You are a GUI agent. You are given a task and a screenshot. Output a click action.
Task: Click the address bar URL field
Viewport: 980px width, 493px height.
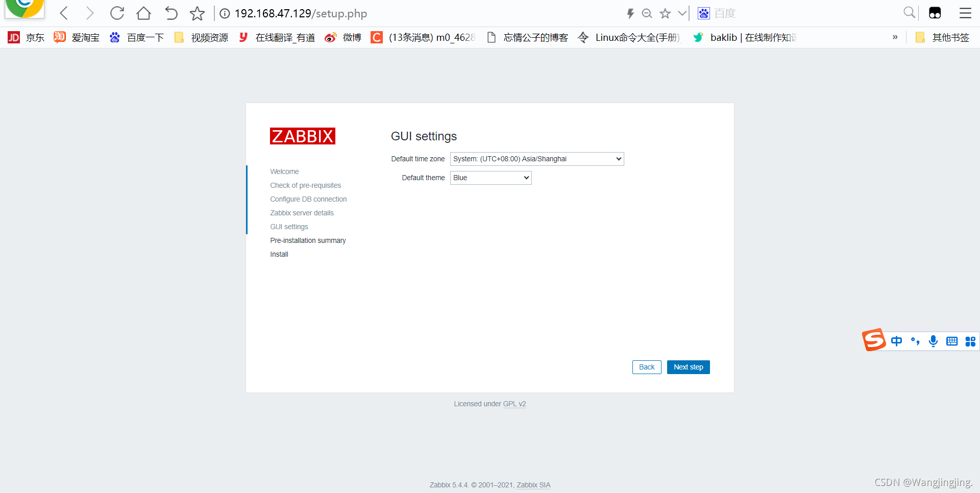click(x=301, y=14)
